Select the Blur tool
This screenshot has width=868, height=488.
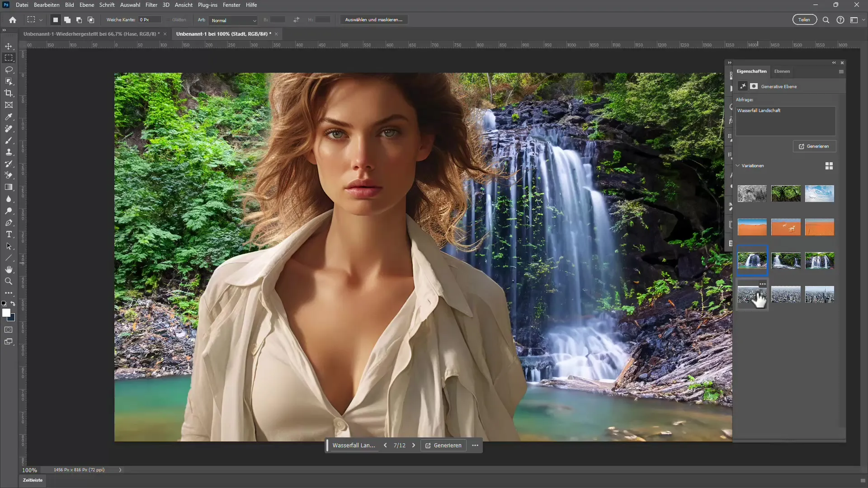click(x=9, y=199)
